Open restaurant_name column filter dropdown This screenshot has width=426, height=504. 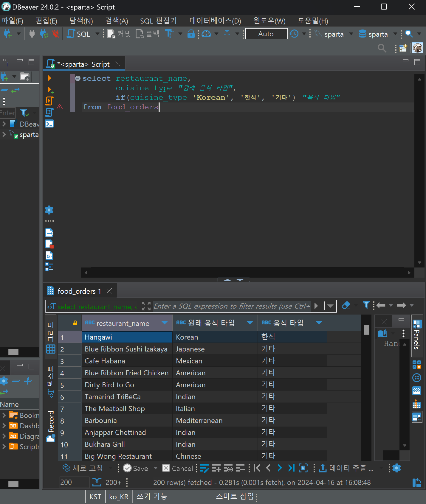pyautogui.click(x=165, y=323)
